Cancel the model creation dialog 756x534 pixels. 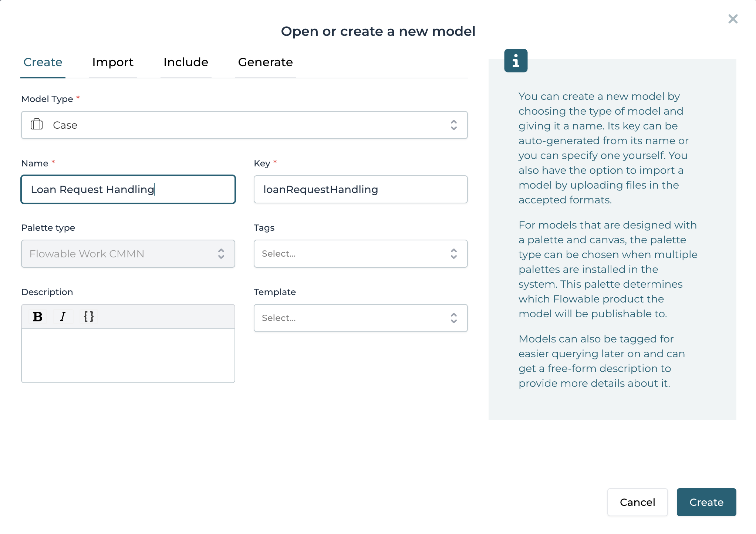coord(637,502)
